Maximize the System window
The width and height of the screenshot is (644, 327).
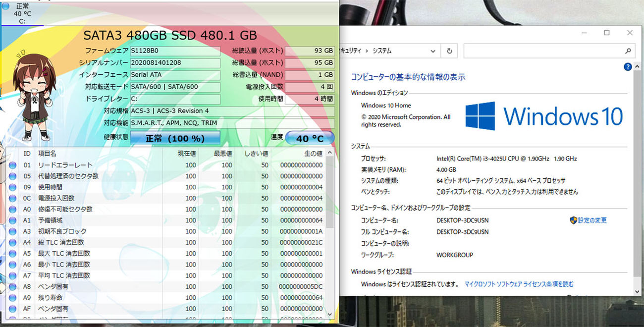click(x=607, y=33)
